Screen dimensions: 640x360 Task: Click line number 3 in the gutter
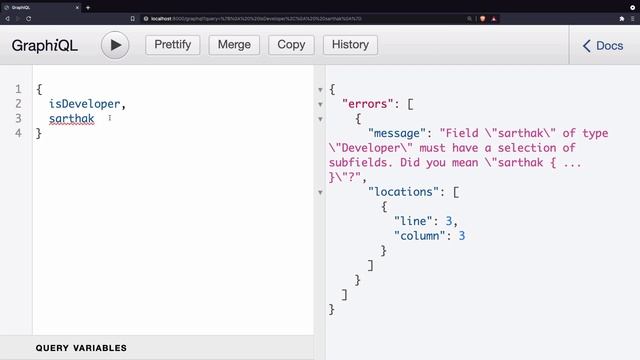pos(18,118)
